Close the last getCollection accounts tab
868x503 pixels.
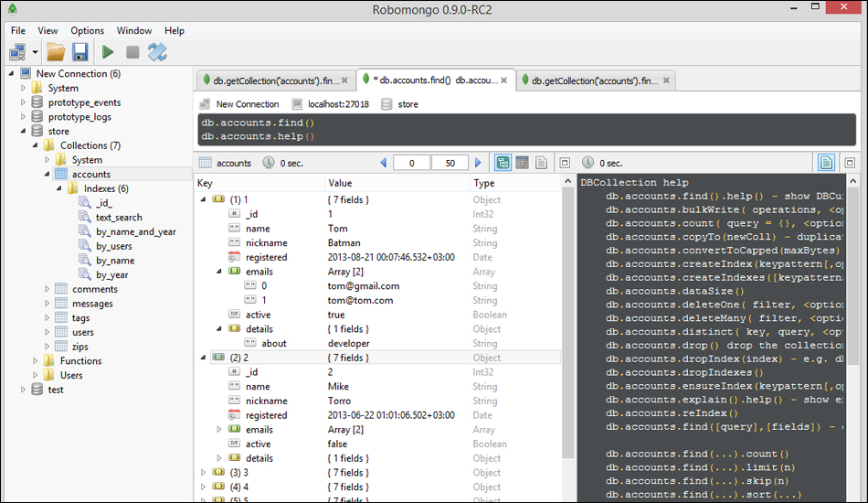coord(666,80)
